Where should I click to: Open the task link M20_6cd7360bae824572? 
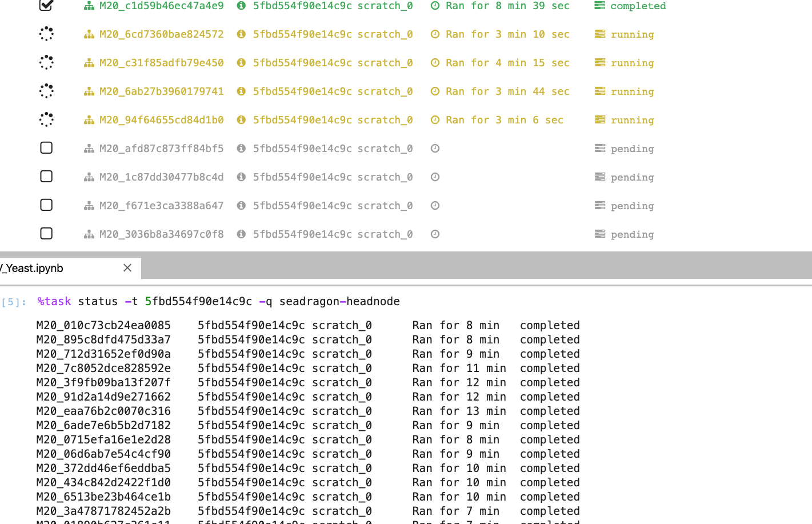coord(162,34)
